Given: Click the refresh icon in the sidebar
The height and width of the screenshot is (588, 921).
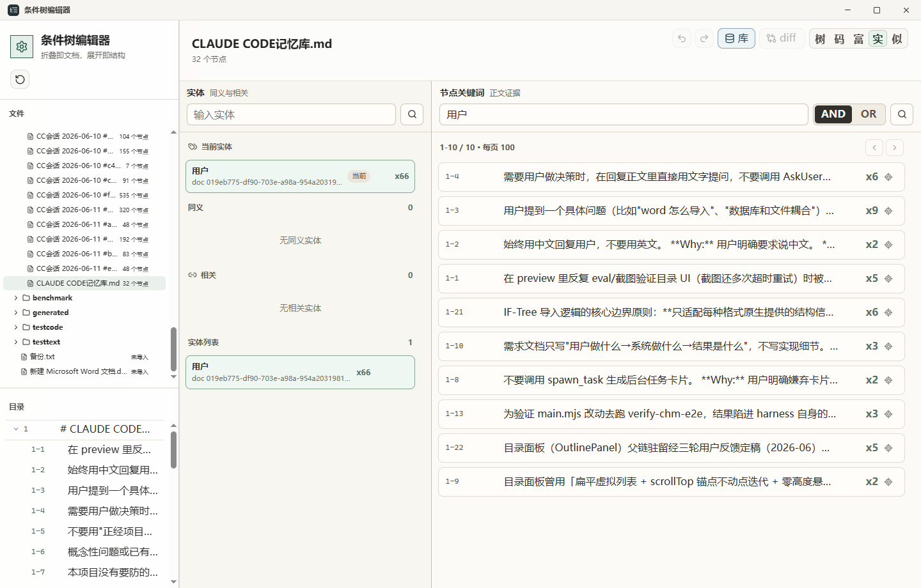Looking at the screenshot, I should click(20, 79).
